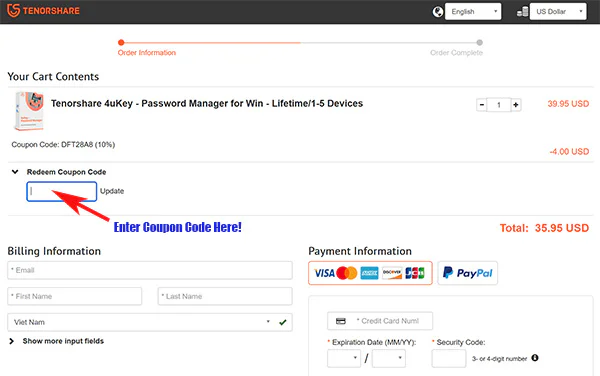This screenshot has width=600, height=376.
Task: Click the Last Name field
Action: pos(225,296)
